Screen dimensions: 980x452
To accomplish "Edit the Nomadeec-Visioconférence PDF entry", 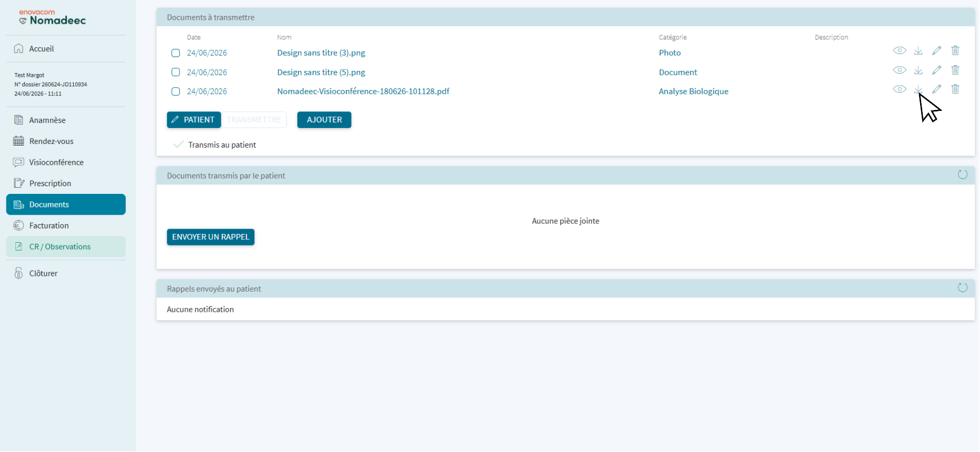I will [937, 89].
